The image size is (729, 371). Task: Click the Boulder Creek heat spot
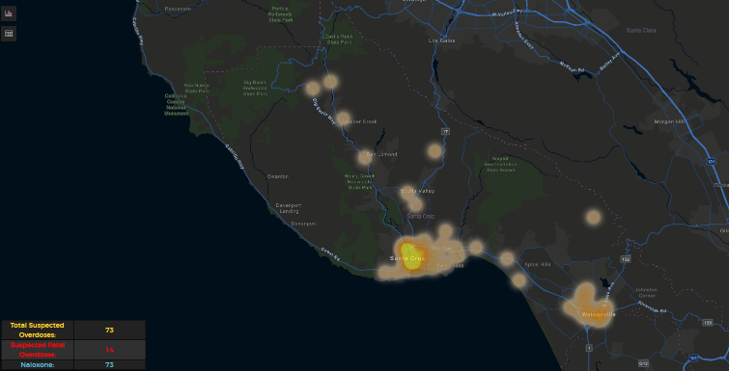click(343, 119)
